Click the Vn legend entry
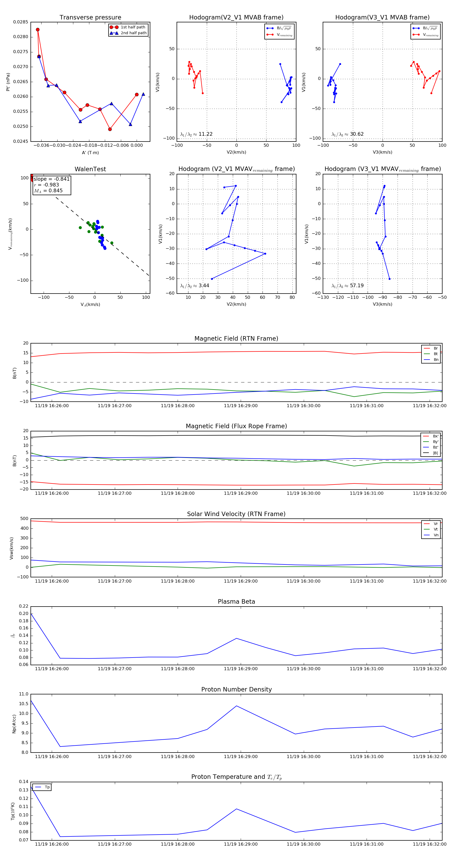473x868 pixels. tap(431, 535)
